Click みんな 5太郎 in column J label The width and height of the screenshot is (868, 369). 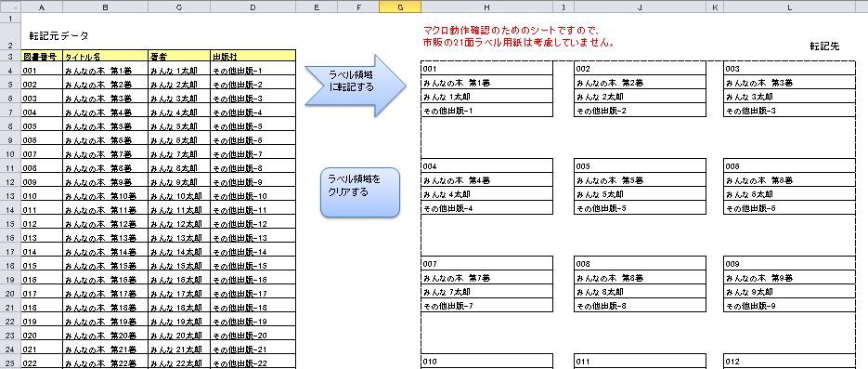pyautogui.click(x=640, y=194)
